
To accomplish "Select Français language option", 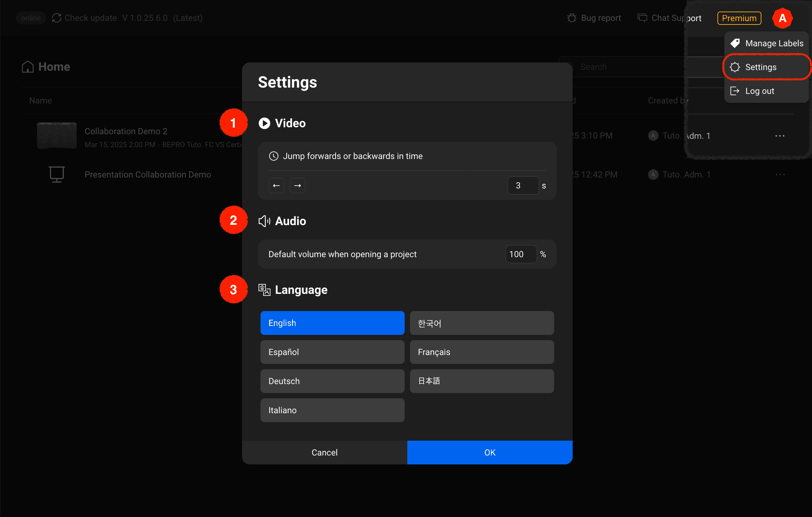I will [481, 352].
